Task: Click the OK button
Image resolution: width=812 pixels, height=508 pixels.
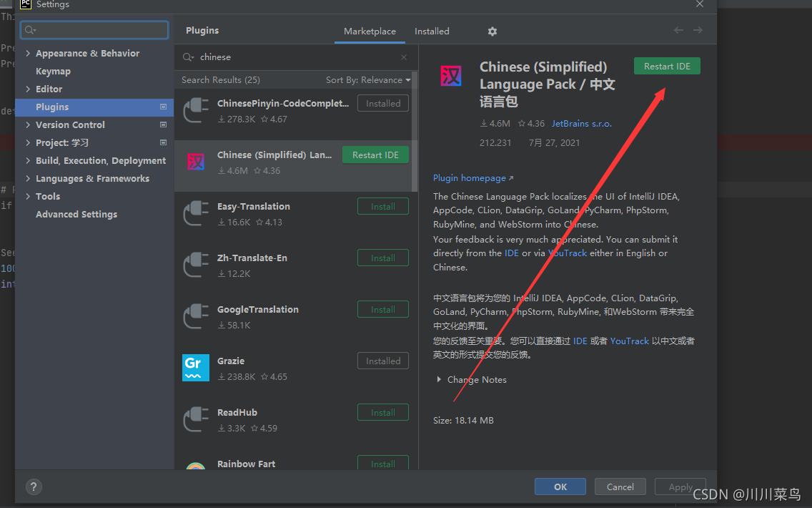Action: tap(560, 487)
